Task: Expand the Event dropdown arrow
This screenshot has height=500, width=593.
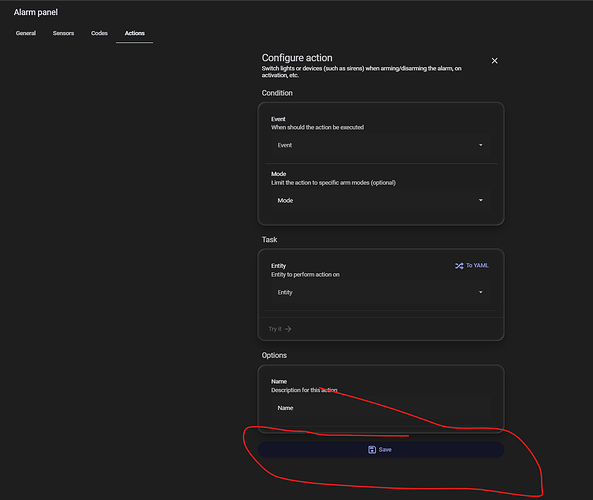Action: click(x=481, y=145)
